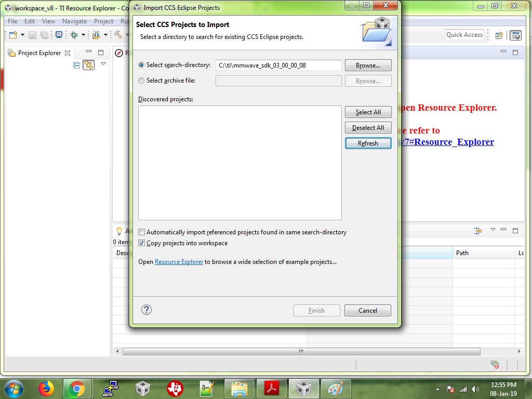The height and width of the screenshot is (399, 532).
Task: Click the bottom panel arrows toolbar icon
Action: [478, 231]
